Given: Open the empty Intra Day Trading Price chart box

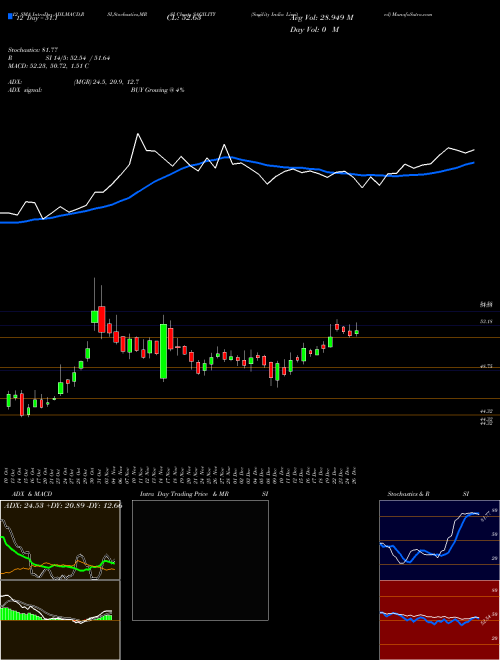Looking at the screenshot, I should pyautogui.click(x=200, y=560).
